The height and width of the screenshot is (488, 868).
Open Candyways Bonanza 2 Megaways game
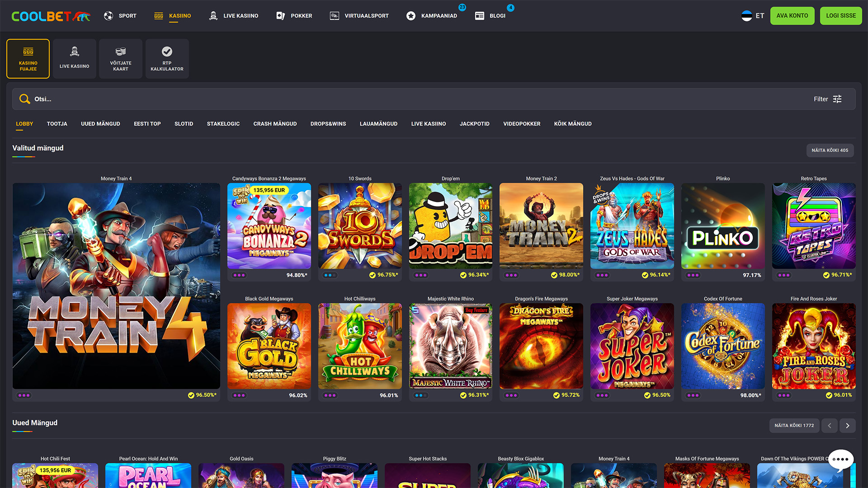pos(269,226)
